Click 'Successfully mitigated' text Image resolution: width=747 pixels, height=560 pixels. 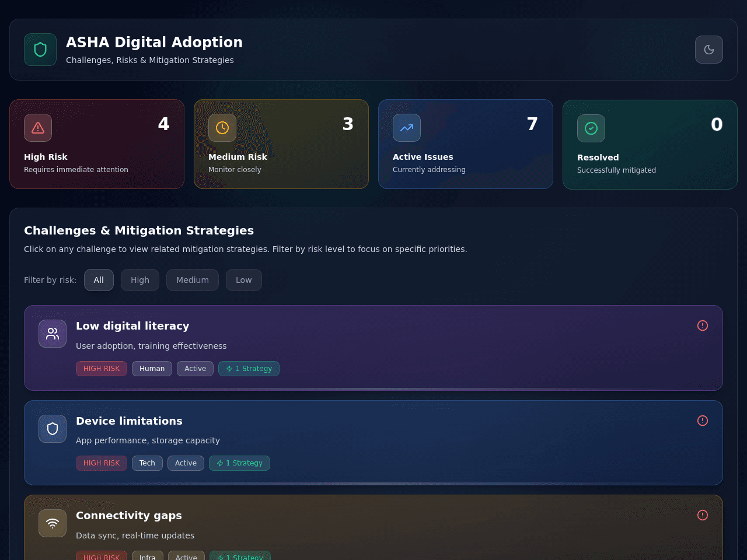pyautogui.click(x=616, y=170)
